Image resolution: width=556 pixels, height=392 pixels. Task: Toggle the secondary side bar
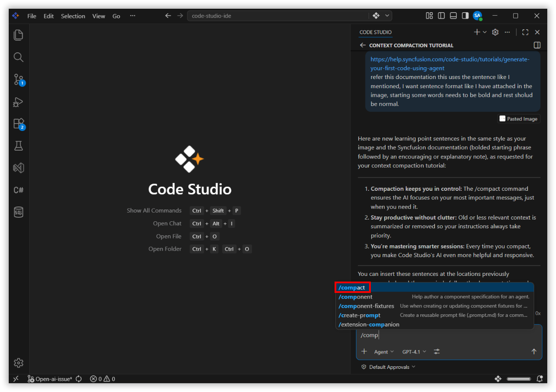pyautogui.click(x=465, y=16)
